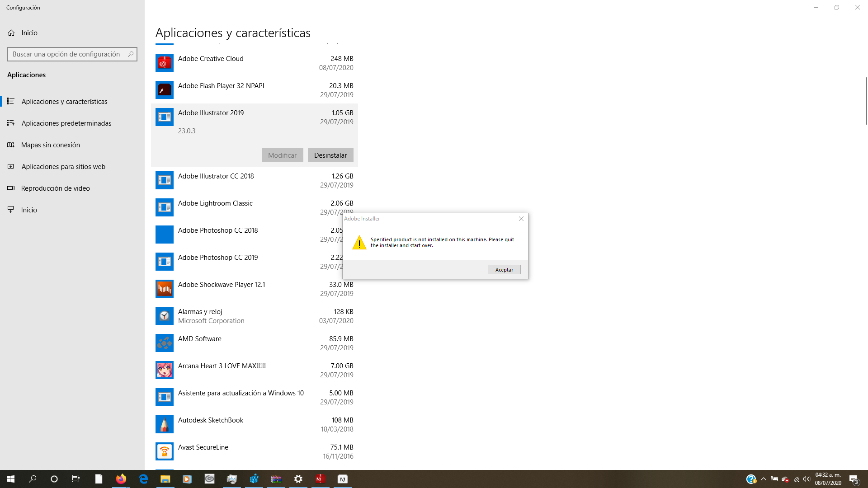Viewport: 868px width, 488px height.
Task: Click Desinstalar for Adobe Illustrator 2019
Action: (x=330, y=155)
